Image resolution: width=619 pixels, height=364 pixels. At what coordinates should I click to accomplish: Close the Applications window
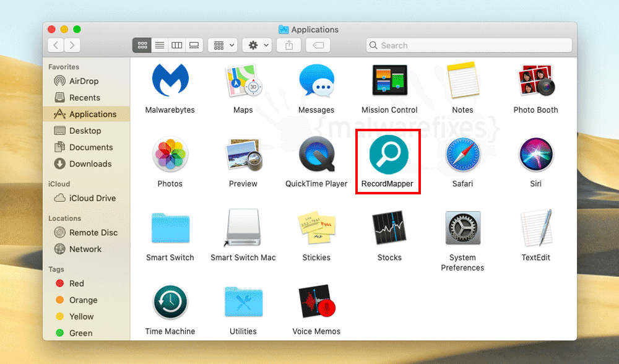point(51,29)
